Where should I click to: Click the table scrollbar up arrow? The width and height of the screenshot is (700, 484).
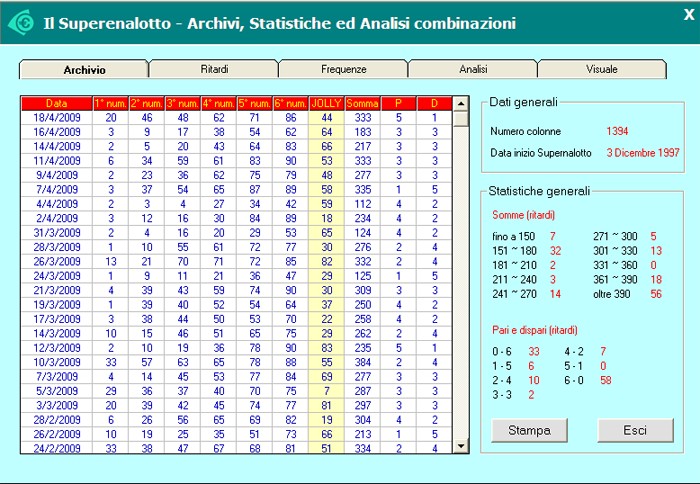pyautogui.click(x=461, y=104)
